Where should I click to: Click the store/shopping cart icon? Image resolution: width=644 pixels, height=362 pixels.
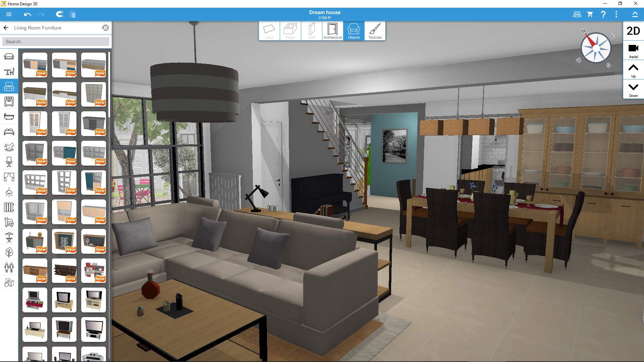(x=590, y=14)
